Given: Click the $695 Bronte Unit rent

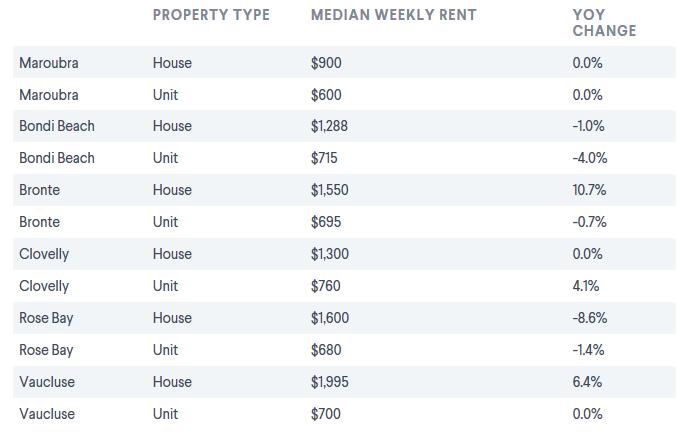Looking at the screenshot, I should [x=326, y=222].
